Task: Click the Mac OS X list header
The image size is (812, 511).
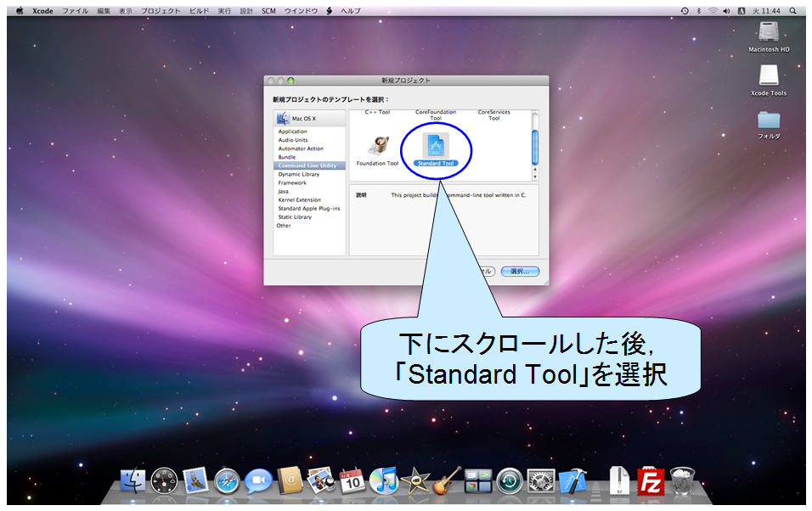Action: click(x=309, y=119)
